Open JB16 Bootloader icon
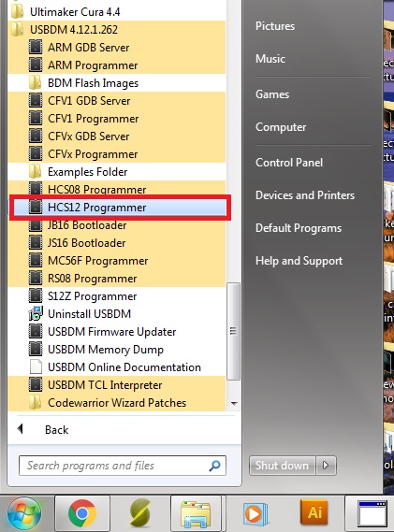 36,225
